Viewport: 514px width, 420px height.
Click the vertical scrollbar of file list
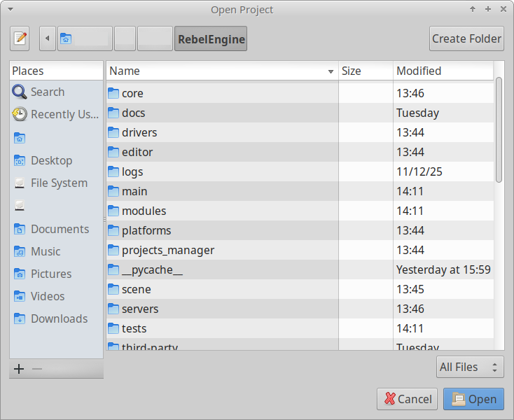pos(499,129)
